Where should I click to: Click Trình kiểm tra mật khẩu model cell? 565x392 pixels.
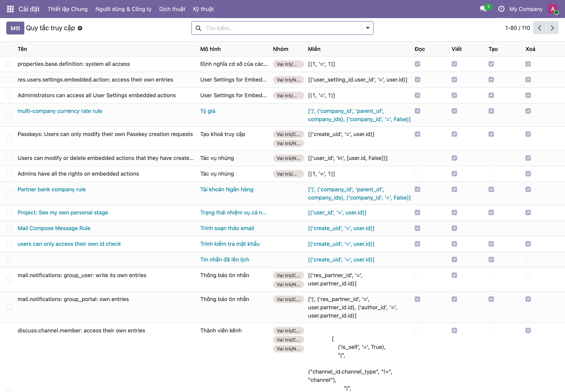[x=230, y=244]
